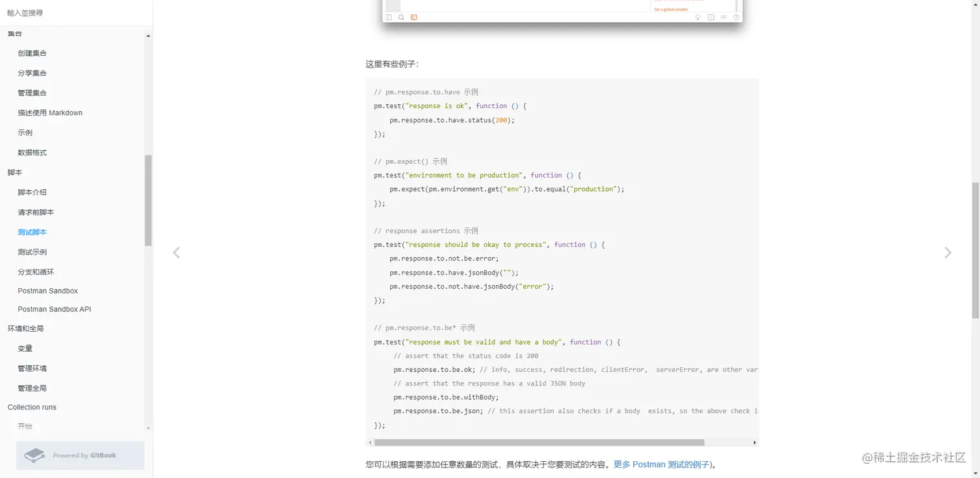Click the pm.response.to.not.have.jsonBody("error") line
This screenshot has width=980, height=478.
point(472,286)
